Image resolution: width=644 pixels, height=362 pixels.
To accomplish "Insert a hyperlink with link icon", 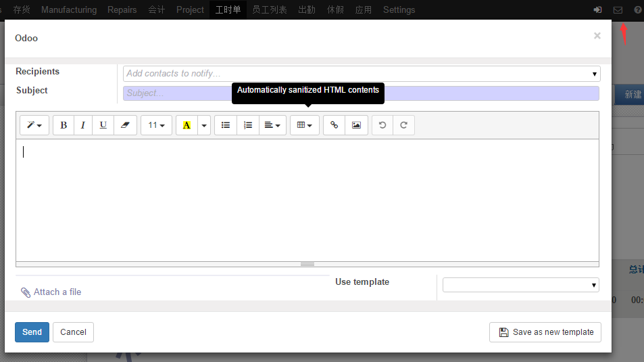I will click(334, 125).
